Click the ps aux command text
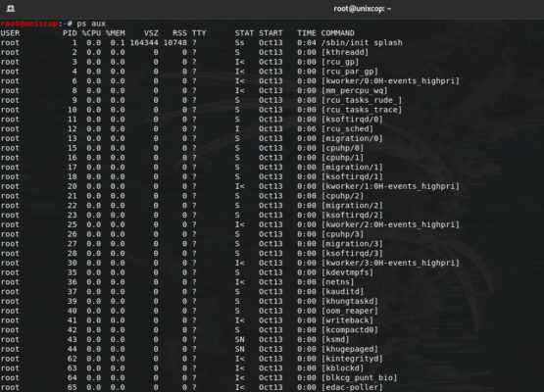Viewport: 544px width, 392px height. tap(91, 24)
